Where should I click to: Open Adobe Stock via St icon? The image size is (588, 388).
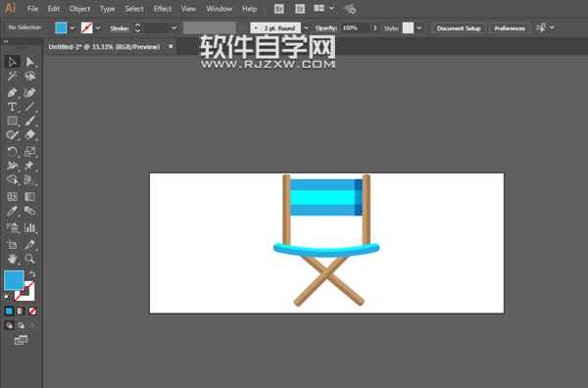300,9
